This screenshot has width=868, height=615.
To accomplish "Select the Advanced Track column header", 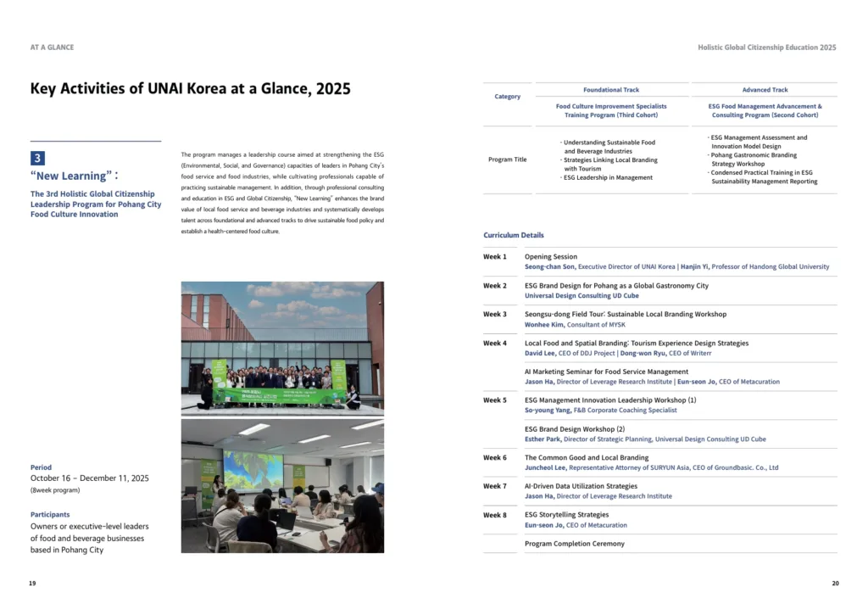I will pos(765,90).
